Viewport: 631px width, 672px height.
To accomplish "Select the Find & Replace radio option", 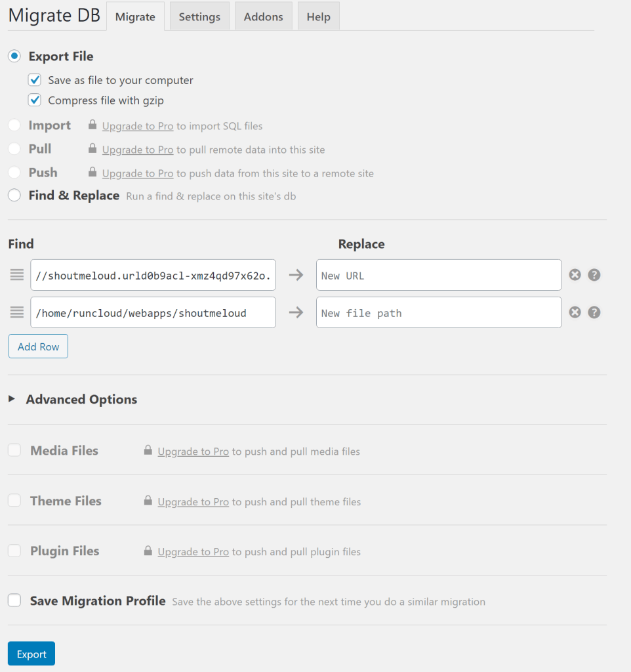I will (14, 195).
